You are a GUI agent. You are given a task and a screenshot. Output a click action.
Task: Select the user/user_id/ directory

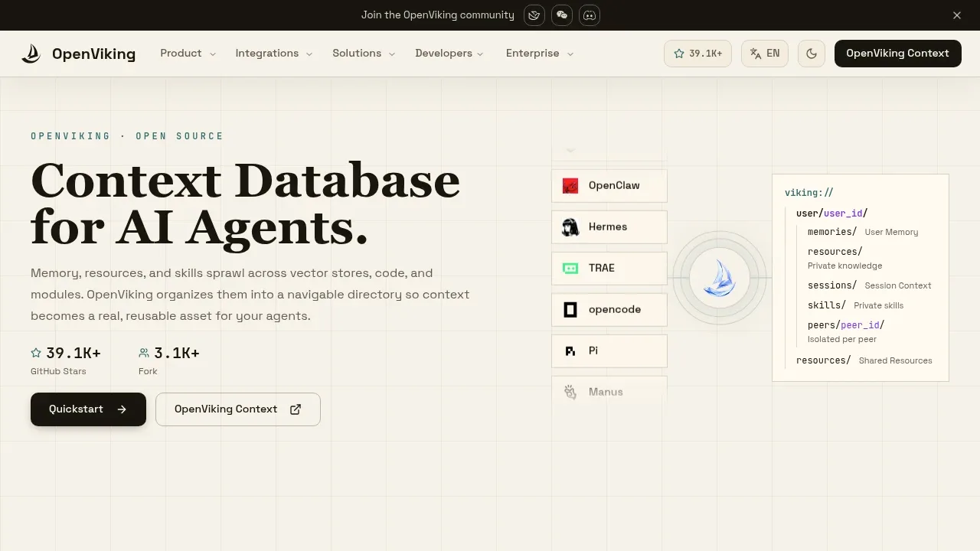tap(831, 214)
